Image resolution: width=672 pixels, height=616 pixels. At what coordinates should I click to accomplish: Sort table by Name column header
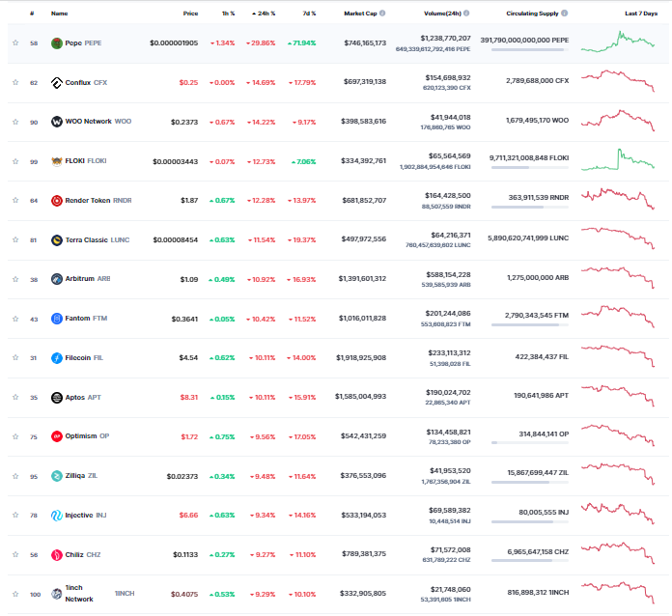point(59,14)
